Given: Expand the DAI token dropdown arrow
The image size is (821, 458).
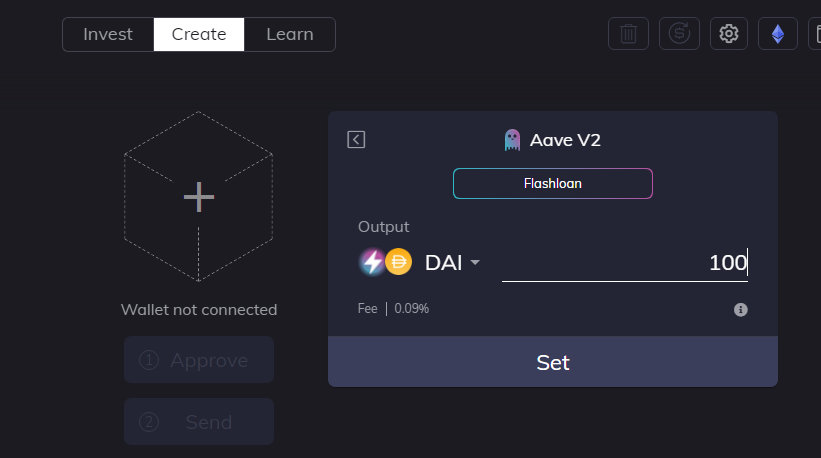Looking at the screenshot, I should pos(475,262).
